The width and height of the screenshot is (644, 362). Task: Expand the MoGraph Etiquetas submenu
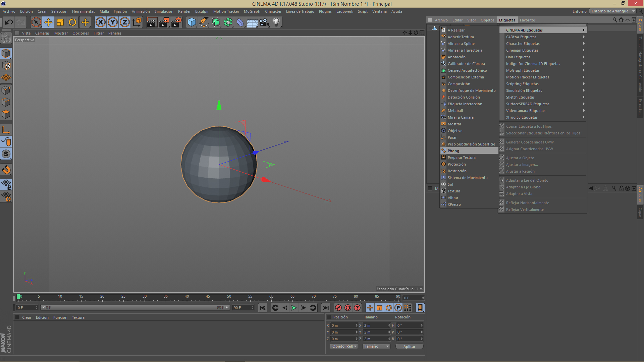pos(543,70)
